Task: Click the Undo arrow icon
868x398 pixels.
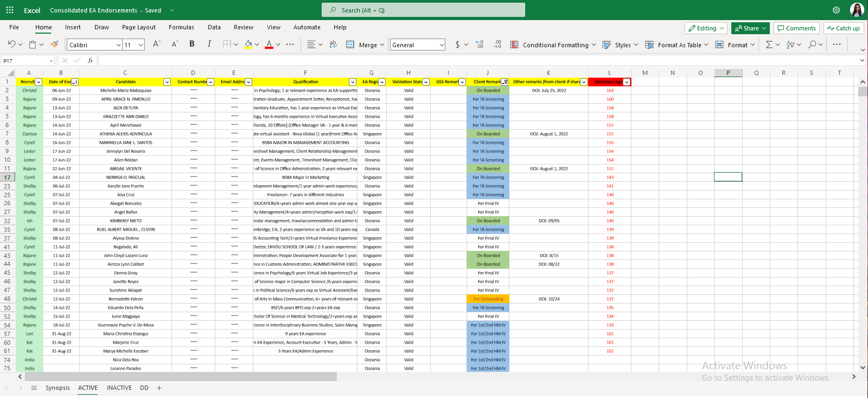Action: tap(11, 45)
